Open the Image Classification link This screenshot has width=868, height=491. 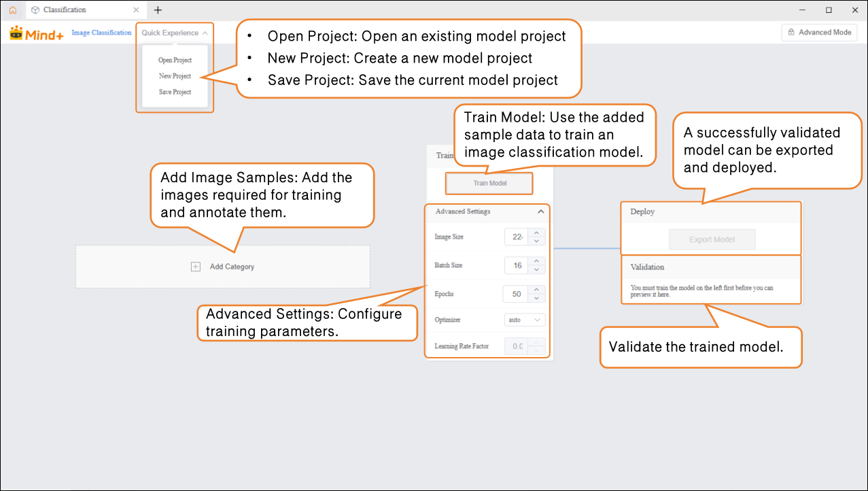pyautogui.click(x=101, y=33)
